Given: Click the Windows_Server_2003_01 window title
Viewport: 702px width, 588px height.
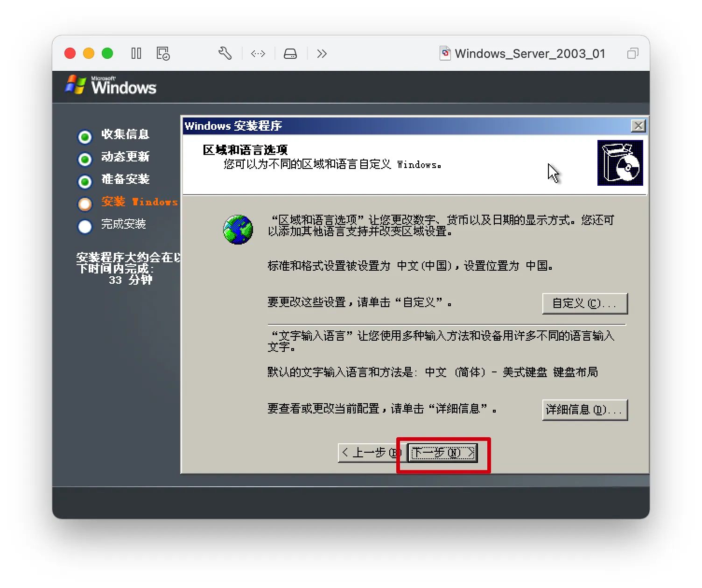Looking at the screenshot, I should (x=530, y=54).
